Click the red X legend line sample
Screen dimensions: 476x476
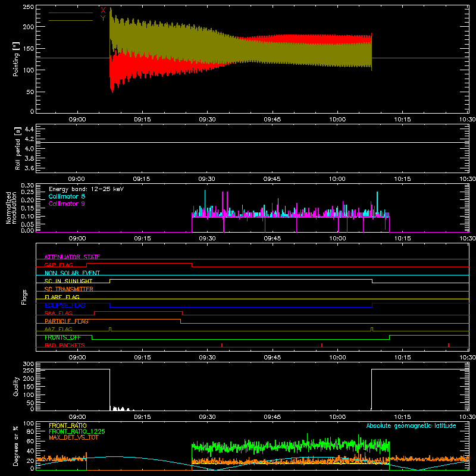tap(70, 12)
